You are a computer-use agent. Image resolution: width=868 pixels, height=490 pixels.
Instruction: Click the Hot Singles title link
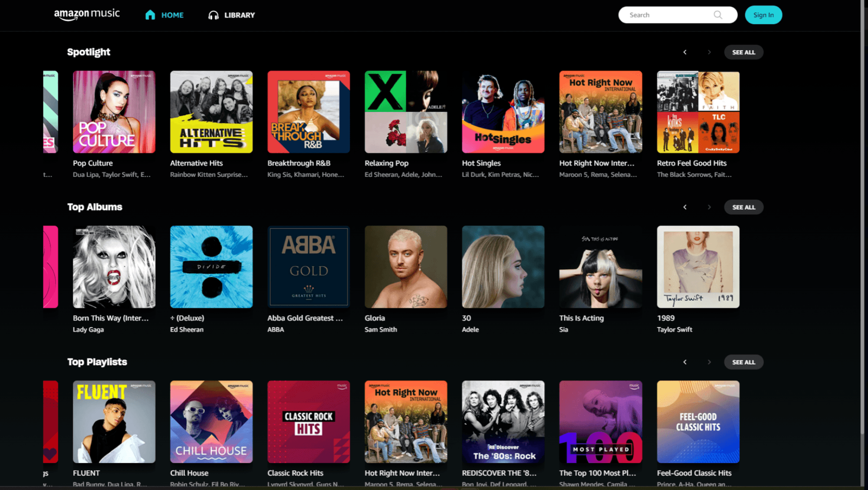coord(481,163)
